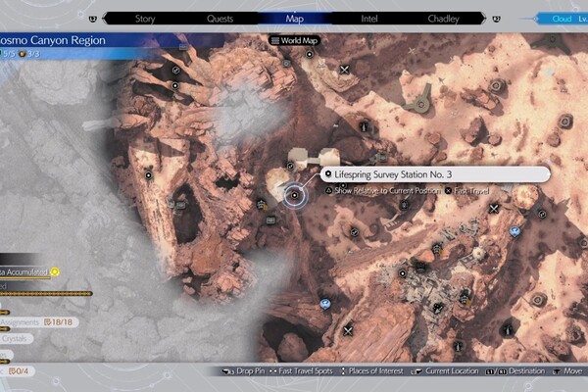Click the yellow ring icon beside Accumulated
Viewport: 588px width, 392px height.
55,271
